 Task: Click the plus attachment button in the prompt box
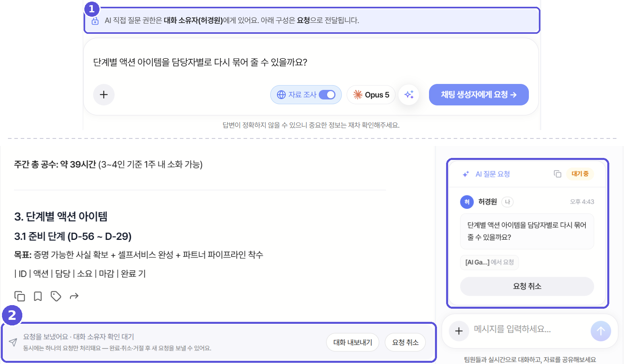click(104, 95)
